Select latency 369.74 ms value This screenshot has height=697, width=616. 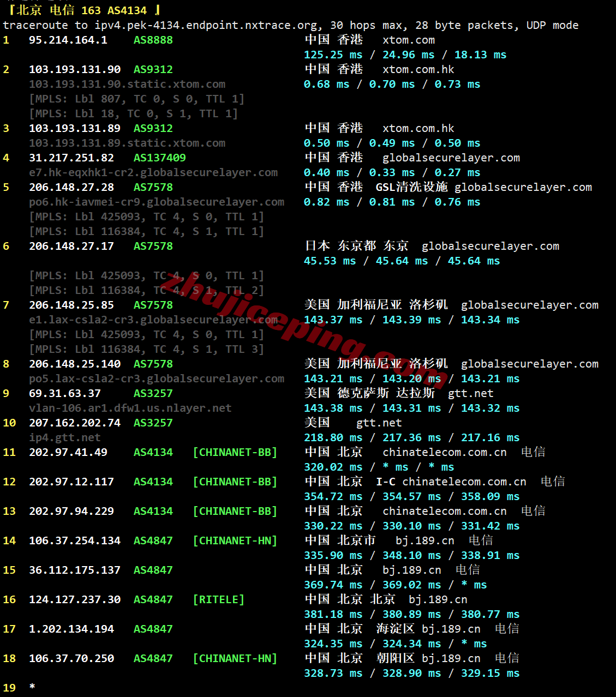point(333,585)
